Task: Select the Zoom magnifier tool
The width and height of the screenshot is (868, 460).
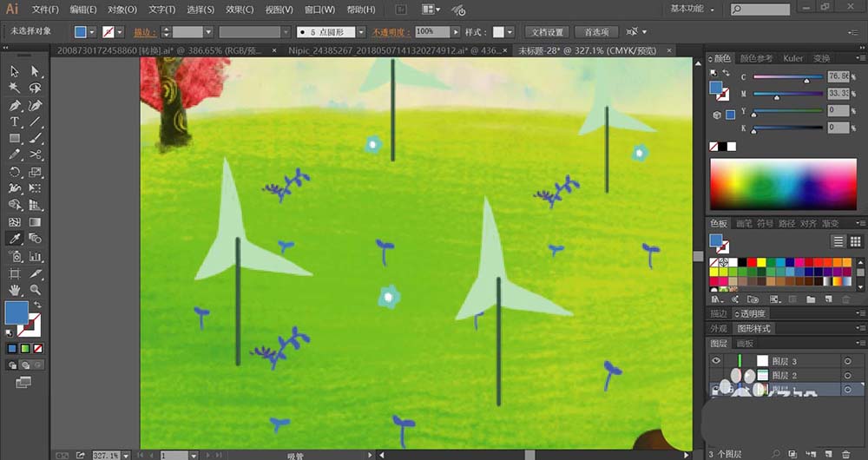Action: point(36,290)
